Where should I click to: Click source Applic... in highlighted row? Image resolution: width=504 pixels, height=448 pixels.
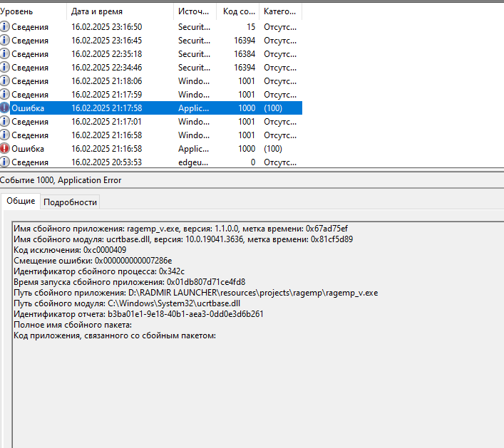(193, 108)
